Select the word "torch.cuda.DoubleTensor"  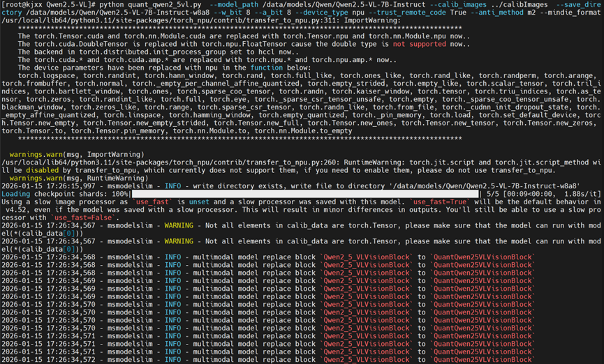[x=81, y=44]
